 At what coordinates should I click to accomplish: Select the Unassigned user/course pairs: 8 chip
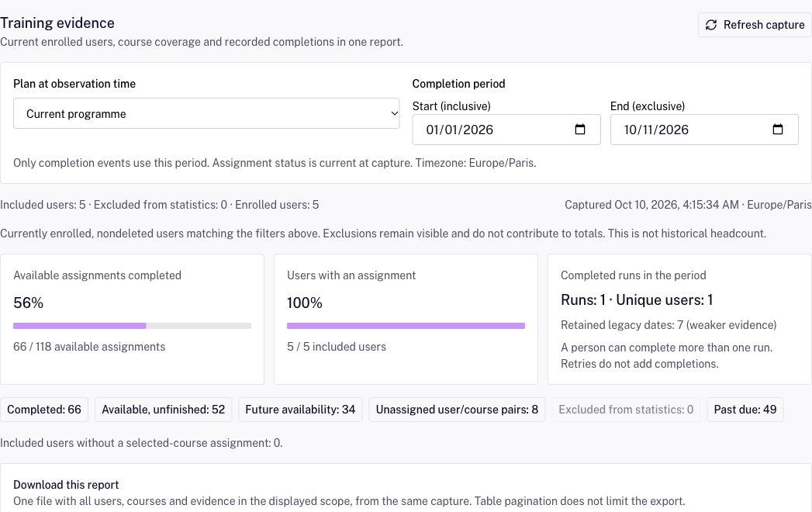click(457, 410)
